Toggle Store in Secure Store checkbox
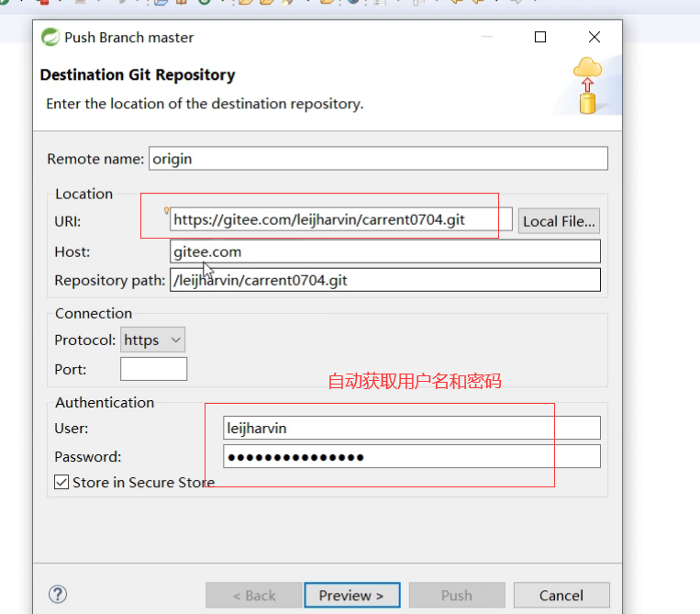The height and width of the screenshot is (614, 700). coord(61,482)
